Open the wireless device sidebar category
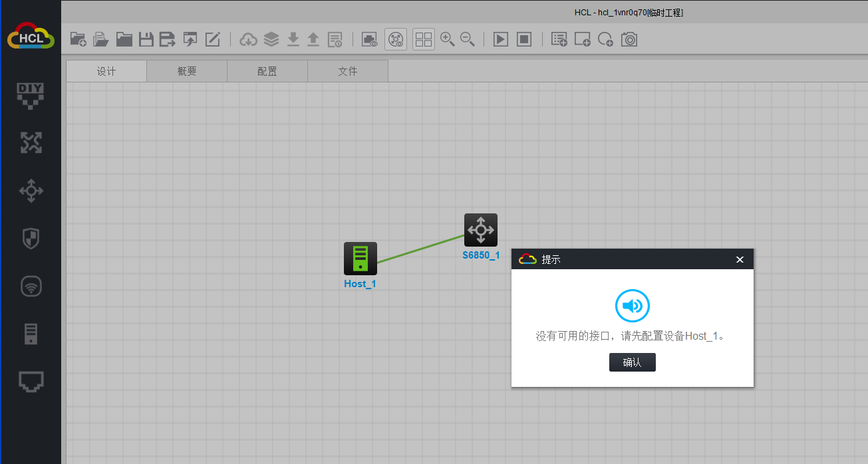Screen dimensions: 868x464 click(x=31, y=287)
